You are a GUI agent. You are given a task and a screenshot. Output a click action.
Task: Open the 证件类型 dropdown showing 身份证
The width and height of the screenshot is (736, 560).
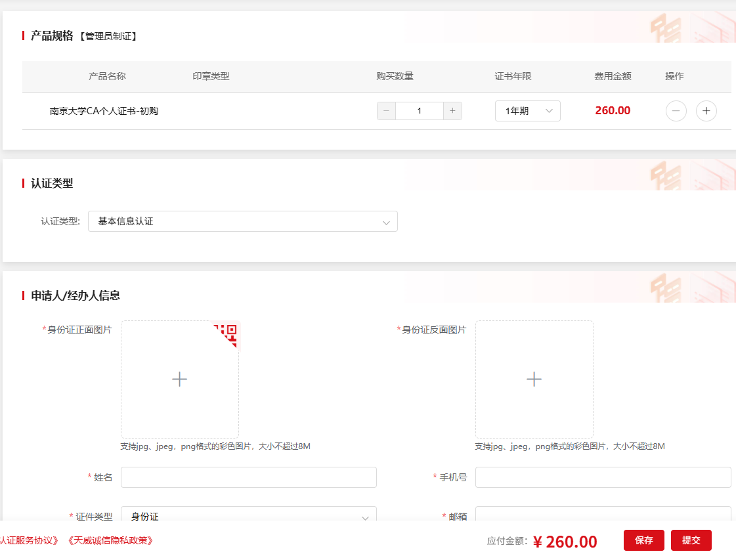[248, 515]
